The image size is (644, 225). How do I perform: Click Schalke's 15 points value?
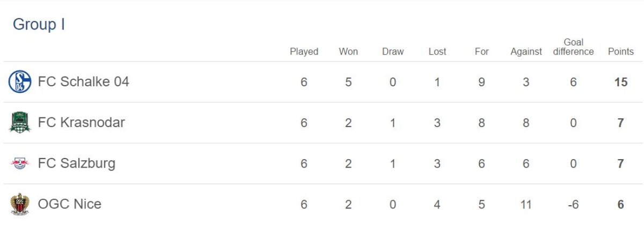point(620,82)
